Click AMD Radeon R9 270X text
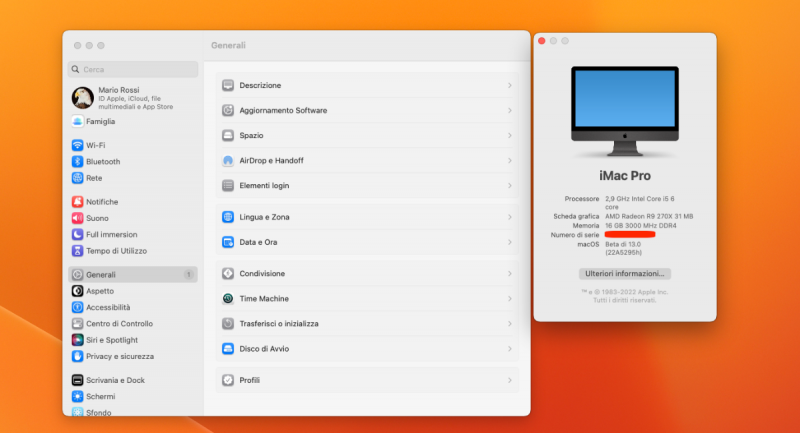 pyautogui.click(x=649, y=216)
